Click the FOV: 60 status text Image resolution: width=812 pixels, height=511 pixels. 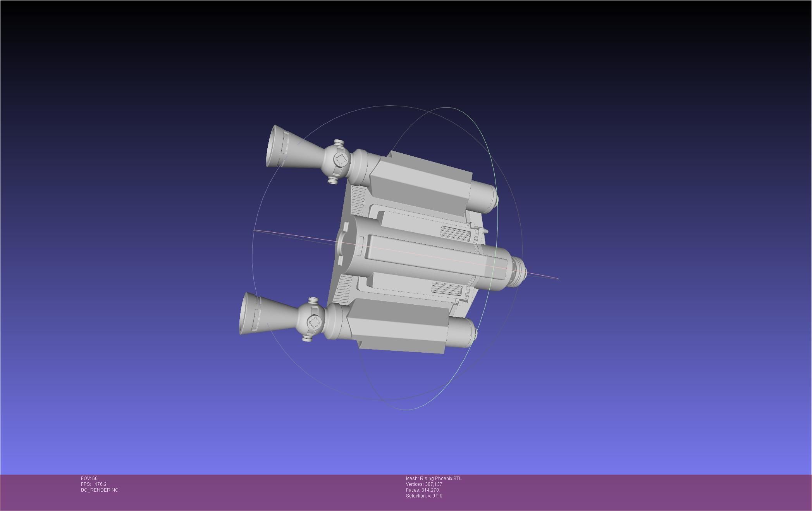(89, 478)
